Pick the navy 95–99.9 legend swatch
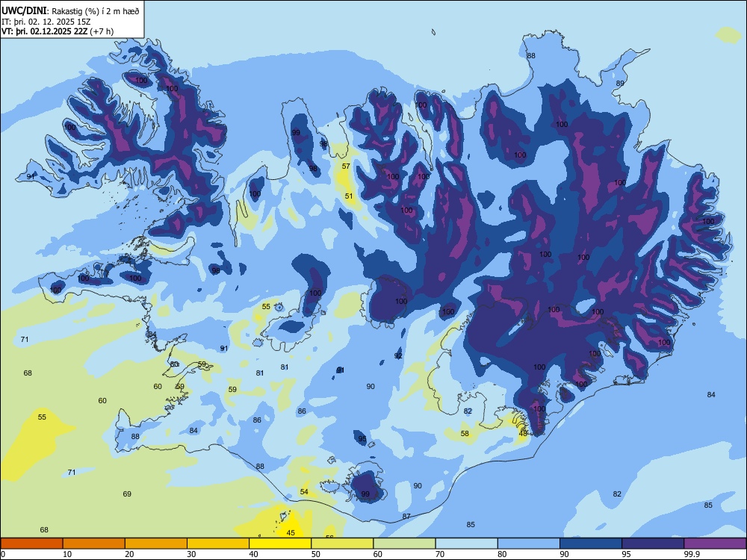The image size is (747, 560). click(653, 544)
